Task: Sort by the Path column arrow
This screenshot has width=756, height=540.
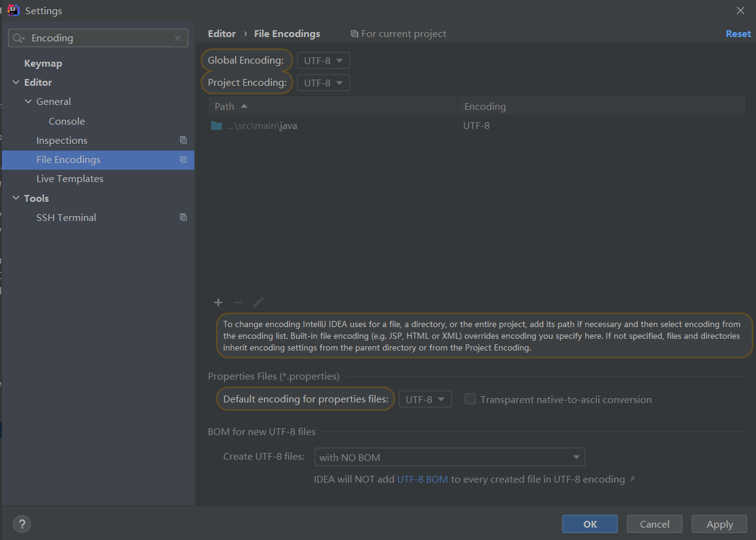Action: pyautogui.click(x=244, y=106)
